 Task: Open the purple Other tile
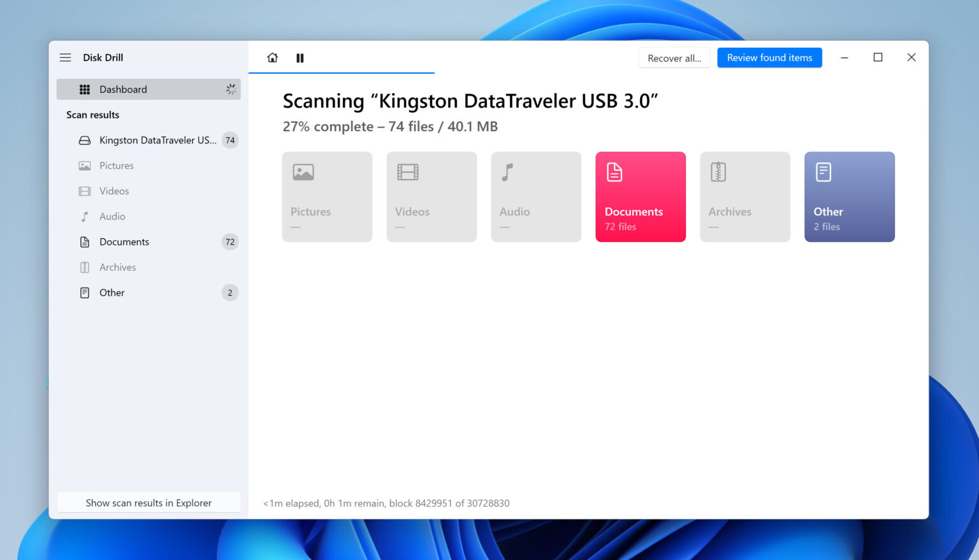click(849, 197)
